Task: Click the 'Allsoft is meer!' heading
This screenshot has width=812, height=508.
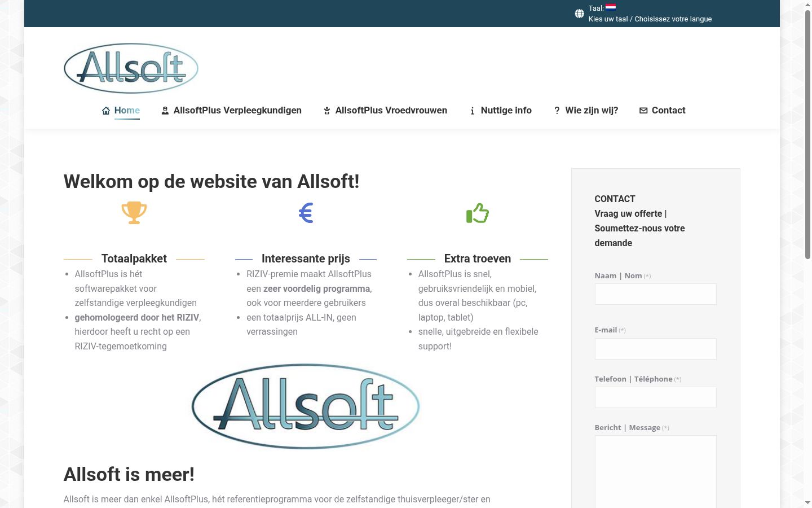Action: click(x=129, y=474)
